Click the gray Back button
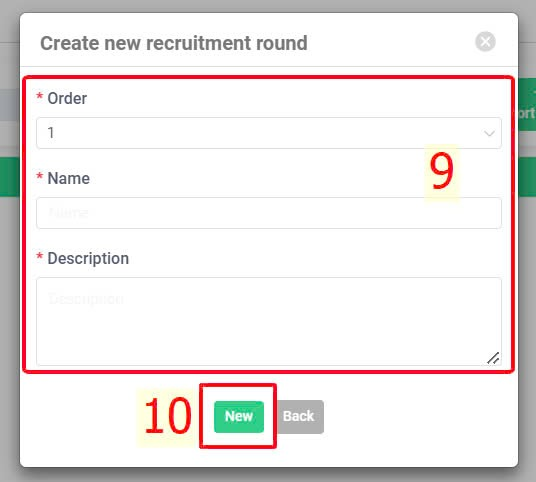 299,417
